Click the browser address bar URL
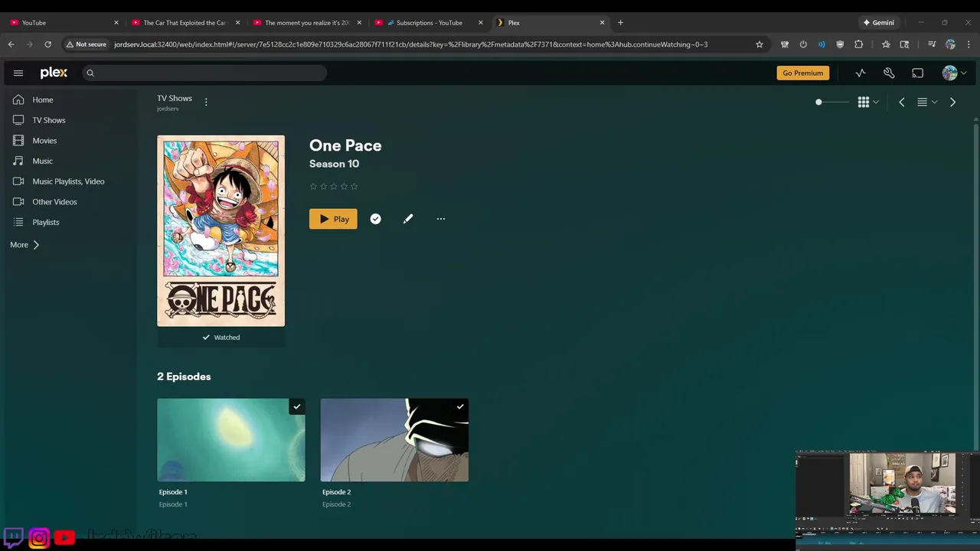 coord(410,44)
